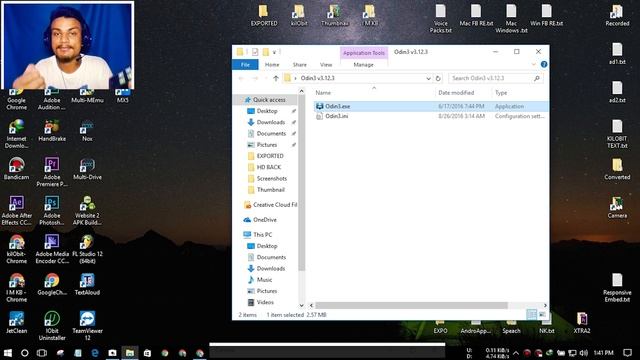Open IObit Uninstaller desktop shortcut
This screenshot has height=360, width=640.
(x=52, y=326)
